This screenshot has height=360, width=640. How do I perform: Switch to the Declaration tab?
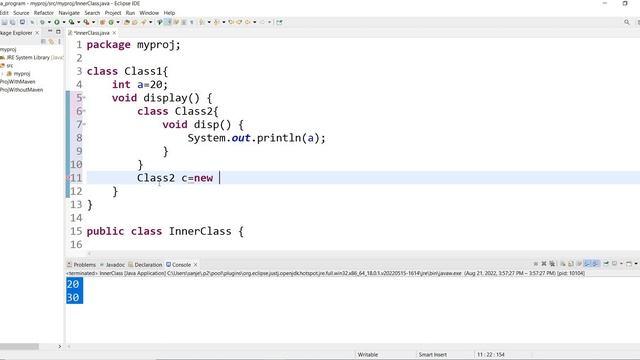(145, 264)
